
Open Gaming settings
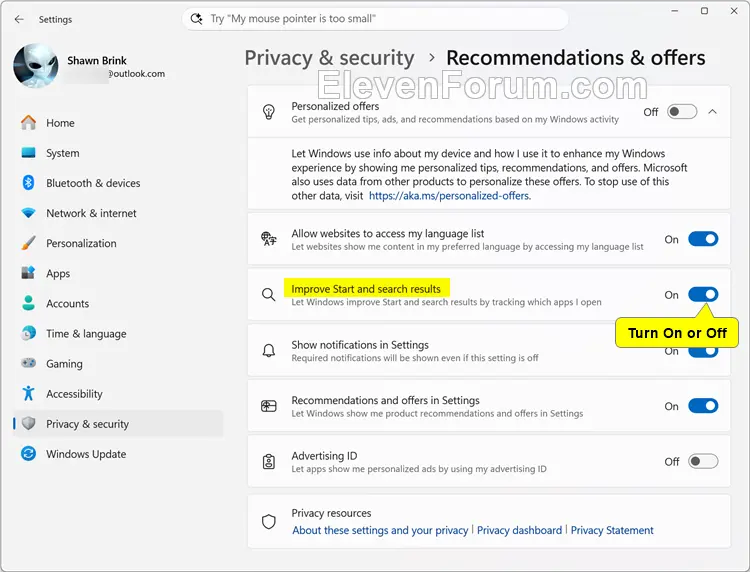click(118, 364)
